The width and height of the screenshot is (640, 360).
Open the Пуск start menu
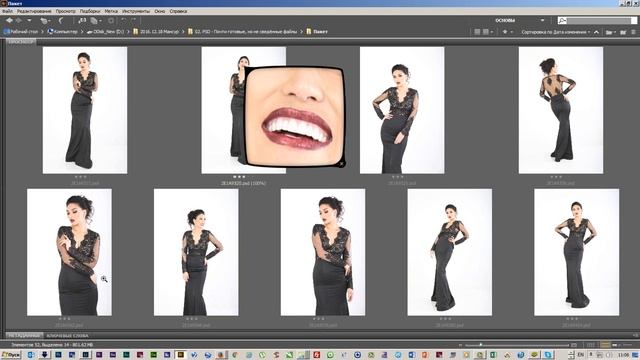pos(11,355)
